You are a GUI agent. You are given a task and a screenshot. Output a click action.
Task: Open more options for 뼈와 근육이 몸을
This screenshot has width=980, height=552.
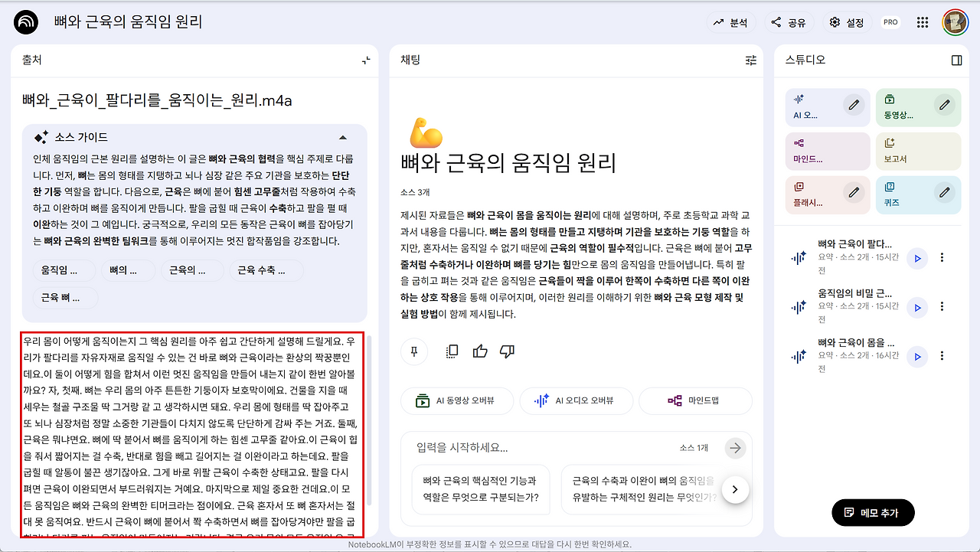[942, 356]
